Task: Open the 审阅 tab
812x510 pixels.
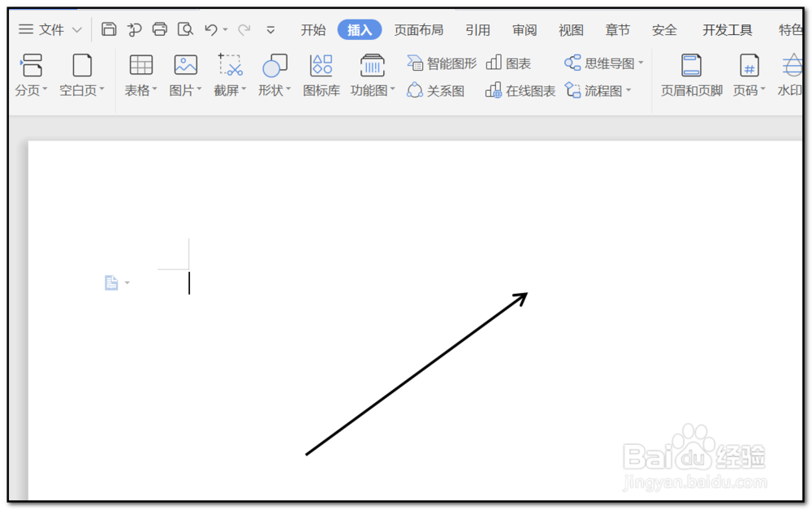Action: [525, 30]
